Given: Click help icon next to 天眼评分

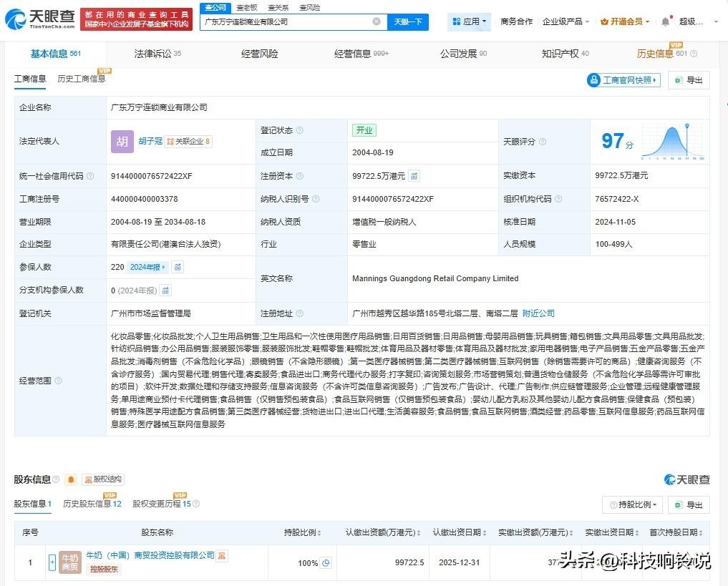Looking at the screenshot, I should (543, 142).
